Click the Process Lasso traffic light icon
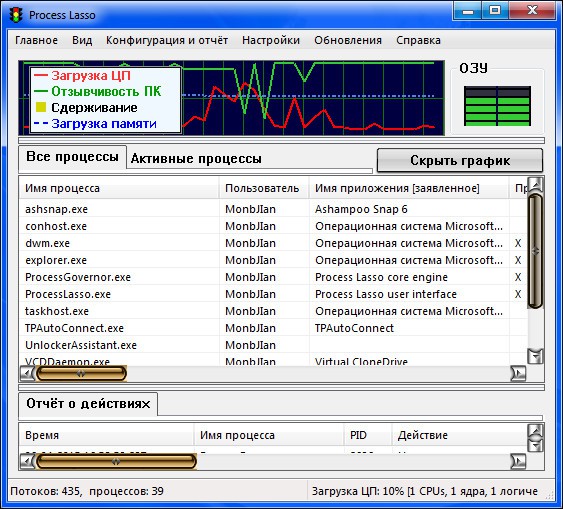This screenshot has width=563, height=509. point(16,15)
